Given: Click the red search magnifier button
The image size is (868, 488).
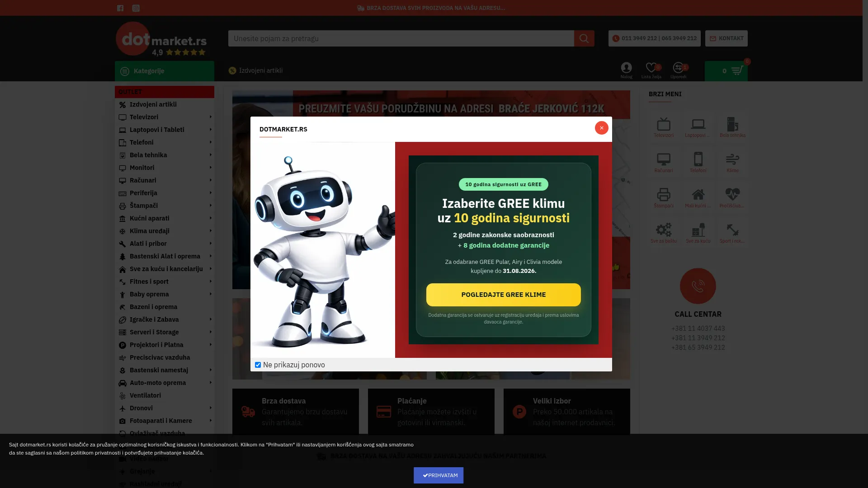Looking at the screenshot, I should point(584,38).
